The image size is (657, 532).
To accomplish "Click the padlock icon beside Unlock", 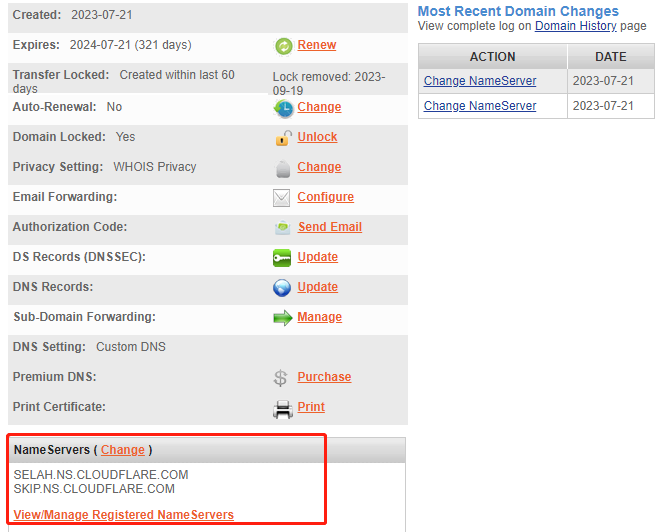I will click(283, 138).
